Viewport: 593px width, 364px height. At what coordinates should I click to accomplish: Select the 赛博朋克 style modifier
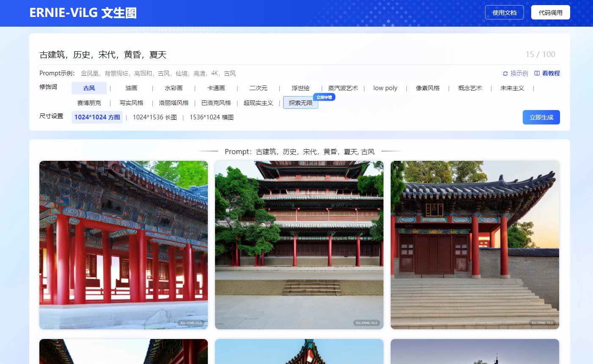89,103
